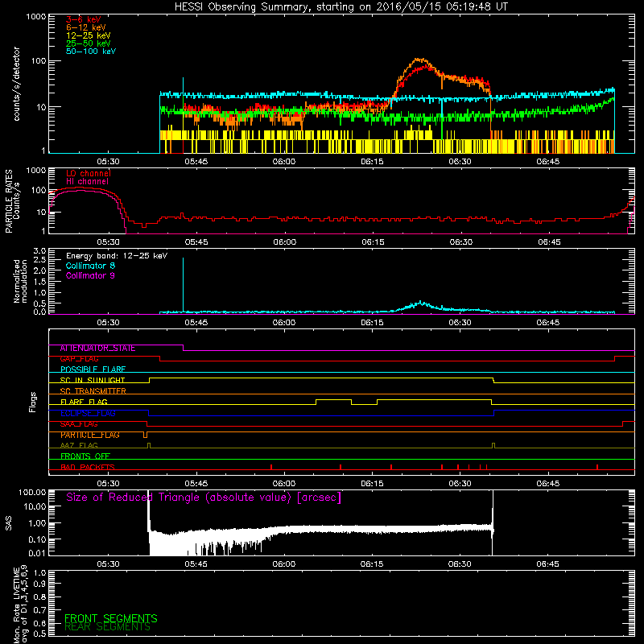Click the 'Flags' axis label
The height and width of the screenshot is (644, 644).
(33, 402)
